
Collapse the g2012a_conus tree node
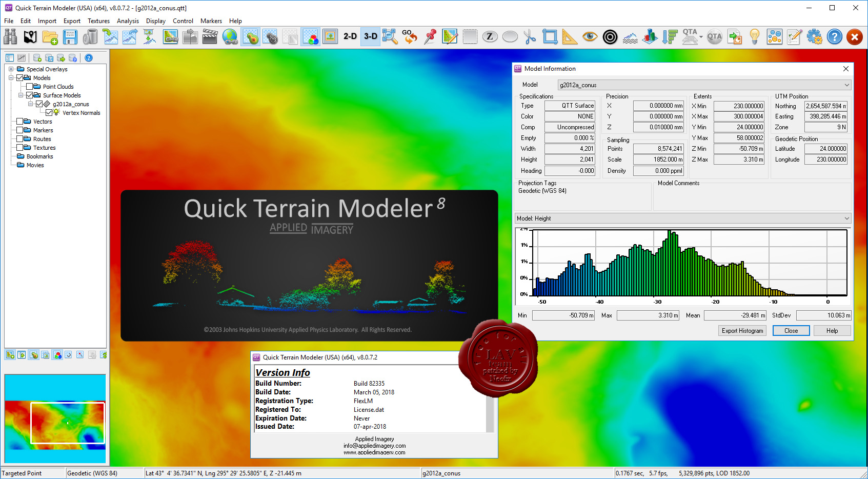click(x=30, y=104)
